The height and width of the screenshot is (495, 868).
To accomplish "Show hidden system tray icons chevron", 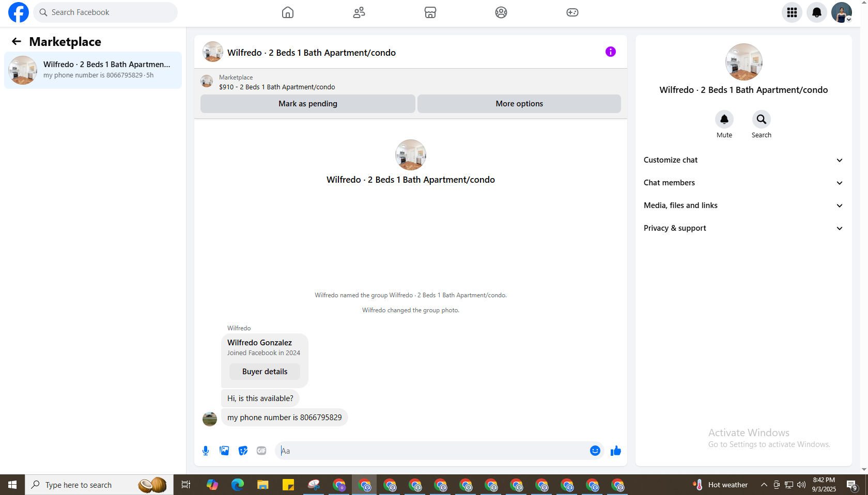I will (764, 485).
